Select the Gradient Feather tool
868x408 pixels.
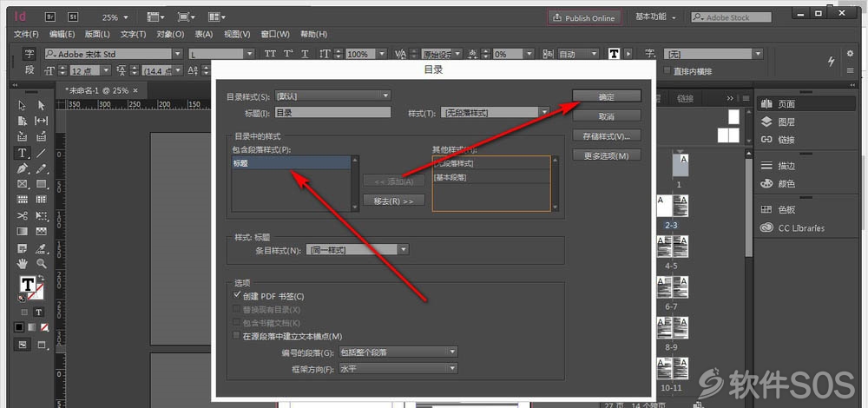(x=41, y=231)
